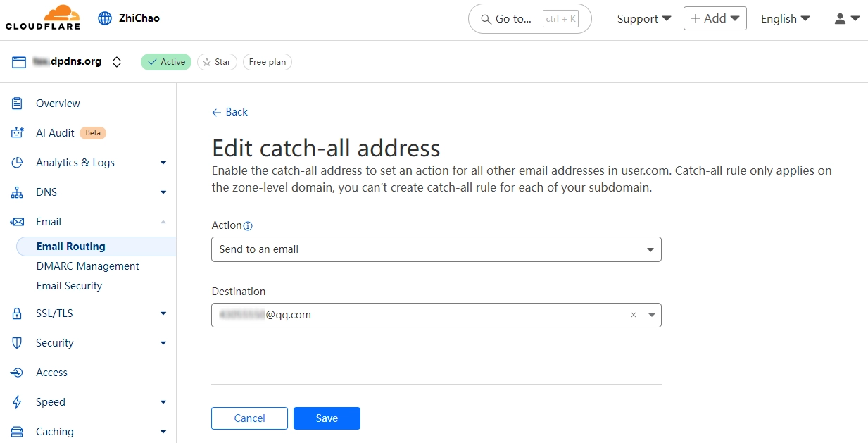Open Caching via its sidebar icon
The height and width of the screenshot is (443, 868).
16,432
